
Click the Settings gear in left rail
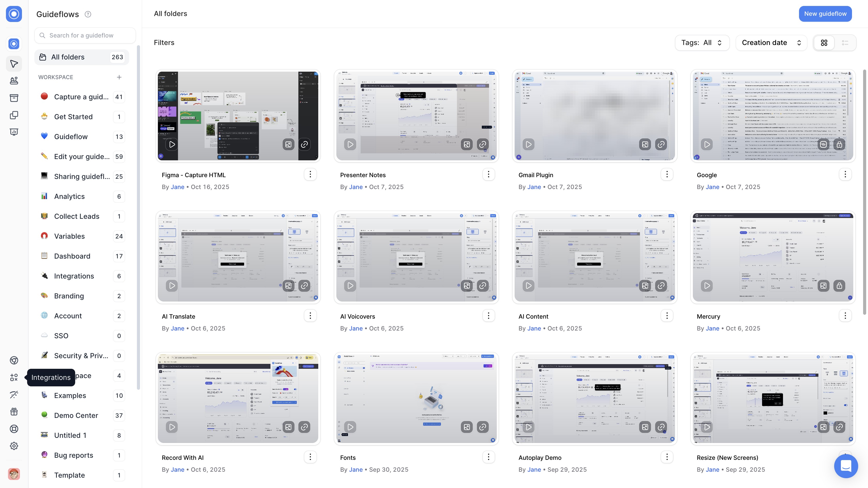[14, 446]
